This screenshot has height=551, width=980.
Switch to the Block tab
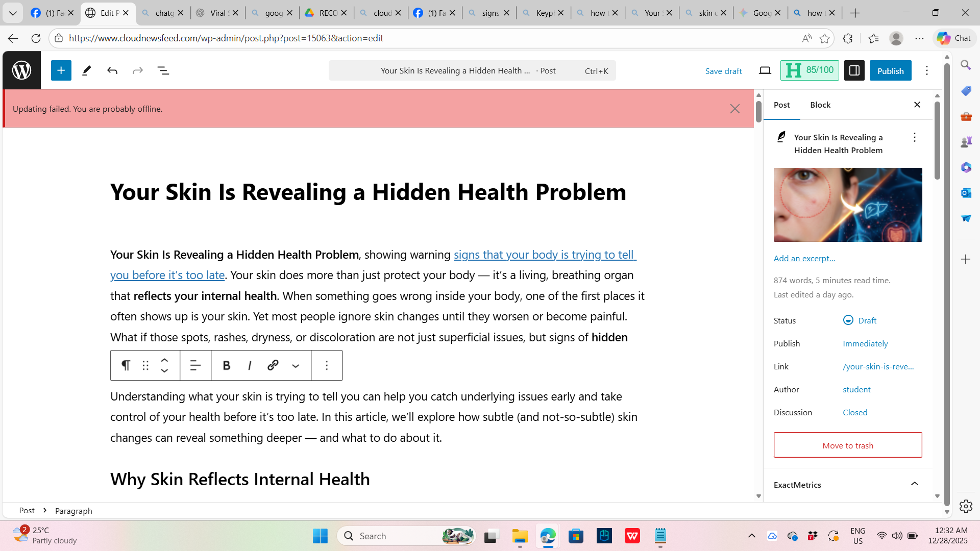[x=820, y=105]
